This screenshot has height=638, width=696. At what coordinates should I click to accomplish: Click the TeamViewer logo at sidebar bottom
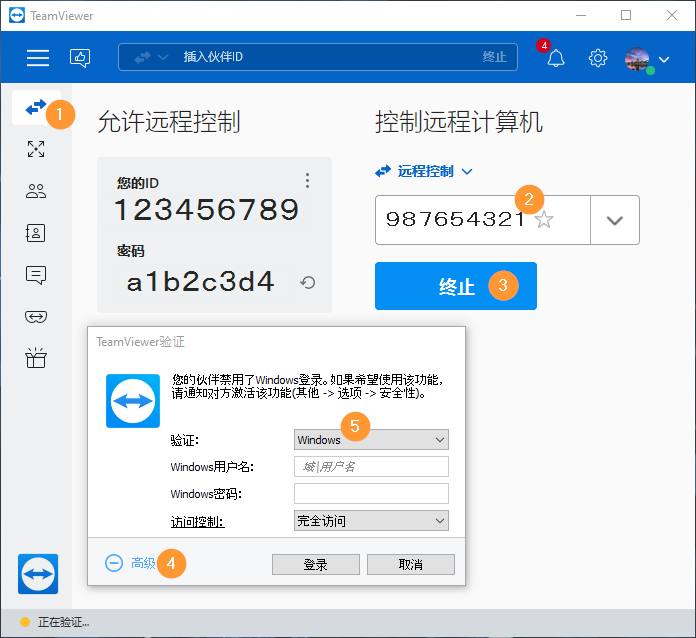click(38, 574)
